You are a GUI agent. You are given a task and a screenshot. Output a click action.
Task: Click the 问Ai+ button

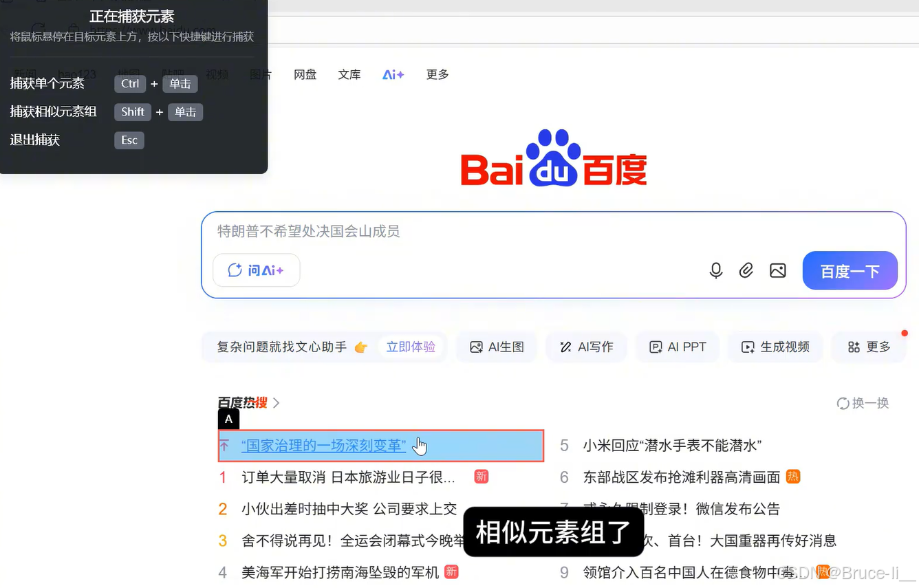[257, 270]
